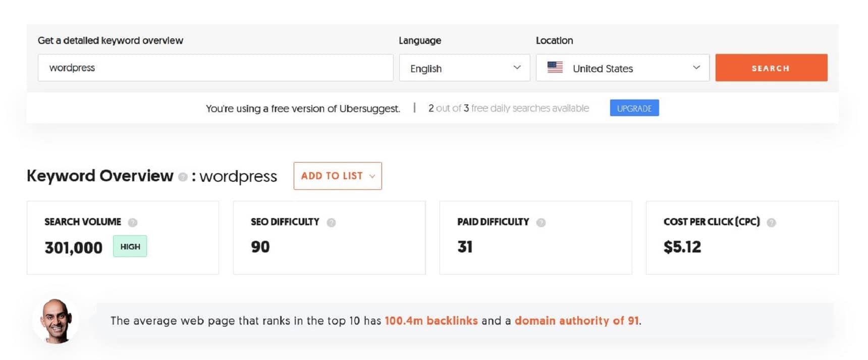
Task: Click the Language field label
Action: tap(420, 40)
